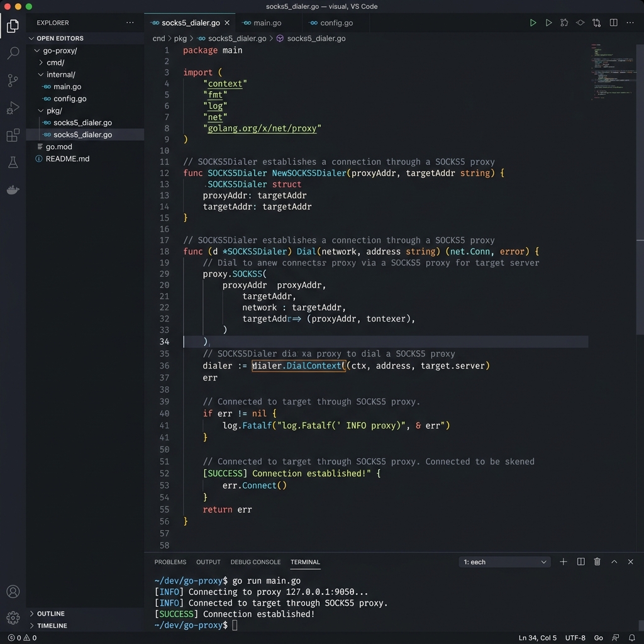Viewport: 644px width, 644px height.
Task: Open the Search view in activity bar
Action: (x=13, y=53)
